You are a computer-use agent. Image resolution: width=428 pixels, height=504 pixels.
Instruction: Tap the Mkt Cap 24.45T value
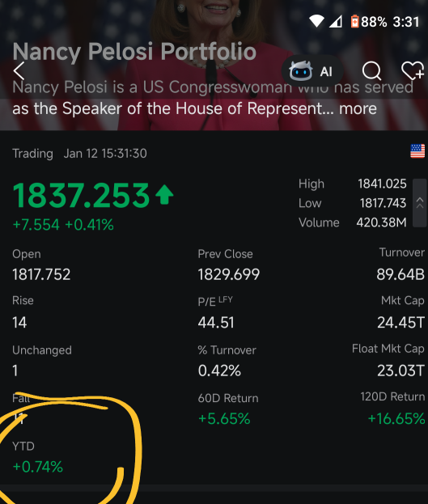coord(401,323)
